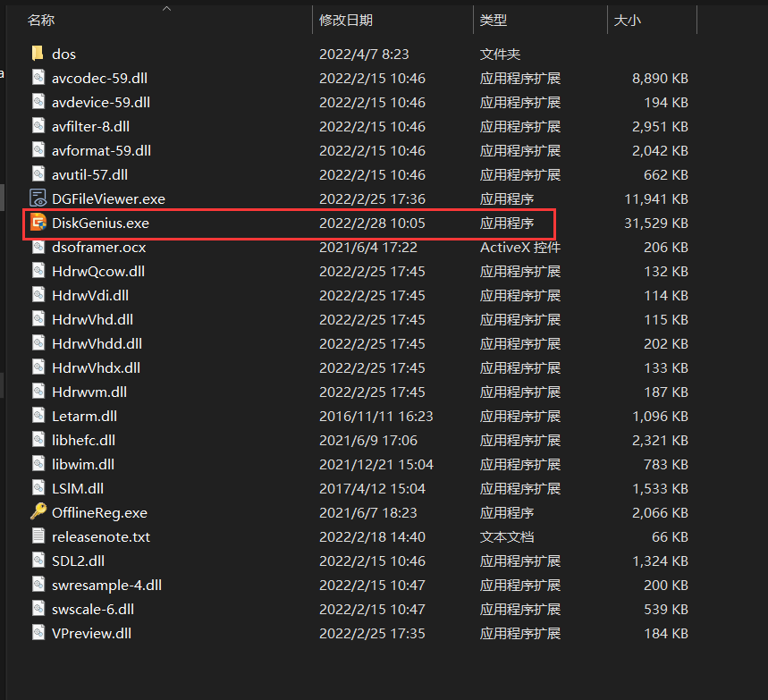Click the date 2022/2/28 10:05
Viewport: 768px width, 700px height.
pyautogui.click(x=372, y=223)
